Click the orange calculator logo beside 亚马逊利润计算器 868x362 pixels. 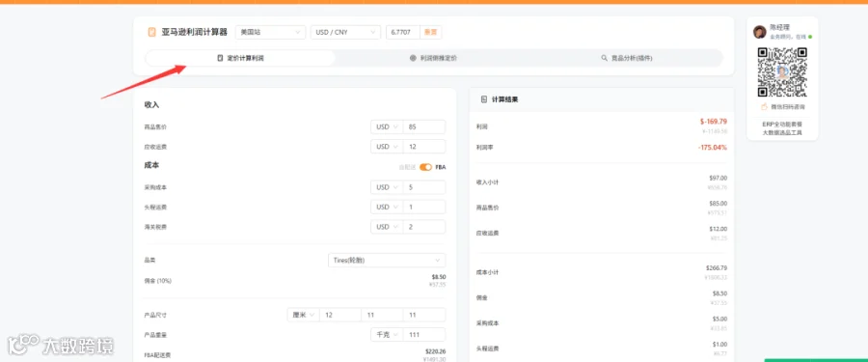click(x=151, y=32)
